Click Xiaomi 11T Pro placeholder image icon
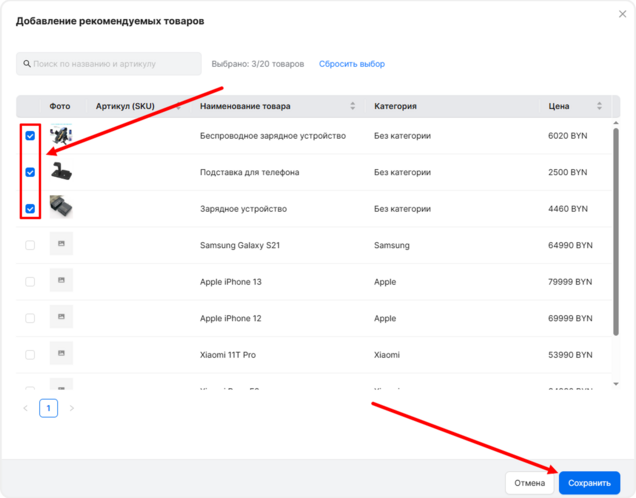 [61, 355]
